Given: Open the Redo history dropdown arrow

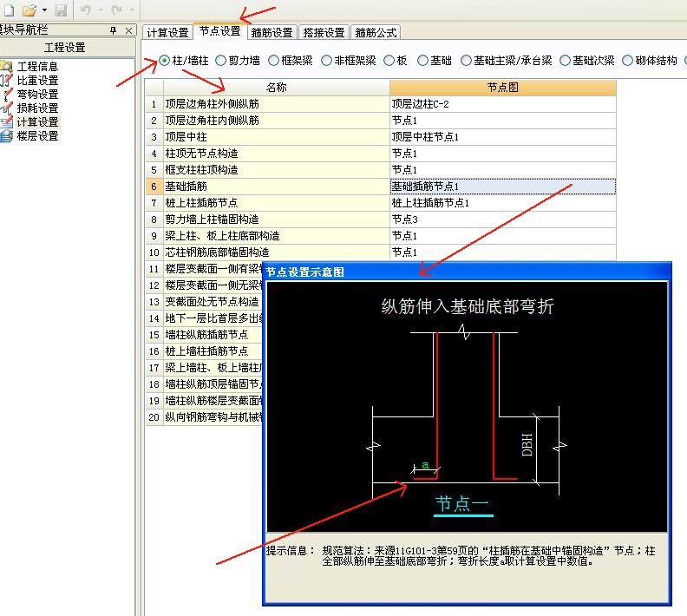Looking at the screenshot, I should (132, 10).
